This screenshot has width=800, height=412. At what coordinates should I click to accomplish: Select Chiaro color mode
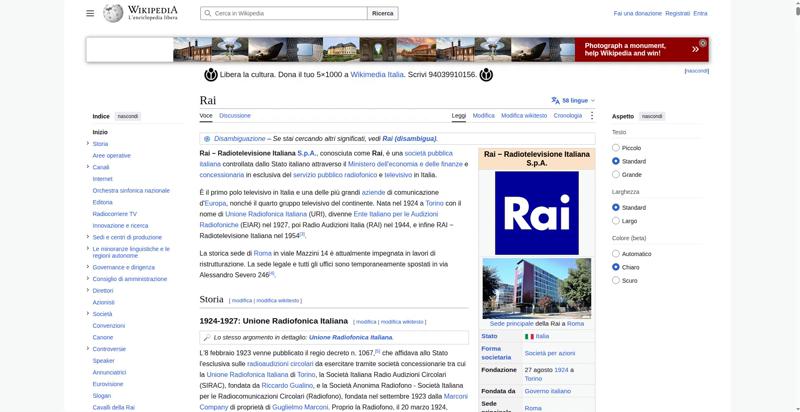[616, 267]
